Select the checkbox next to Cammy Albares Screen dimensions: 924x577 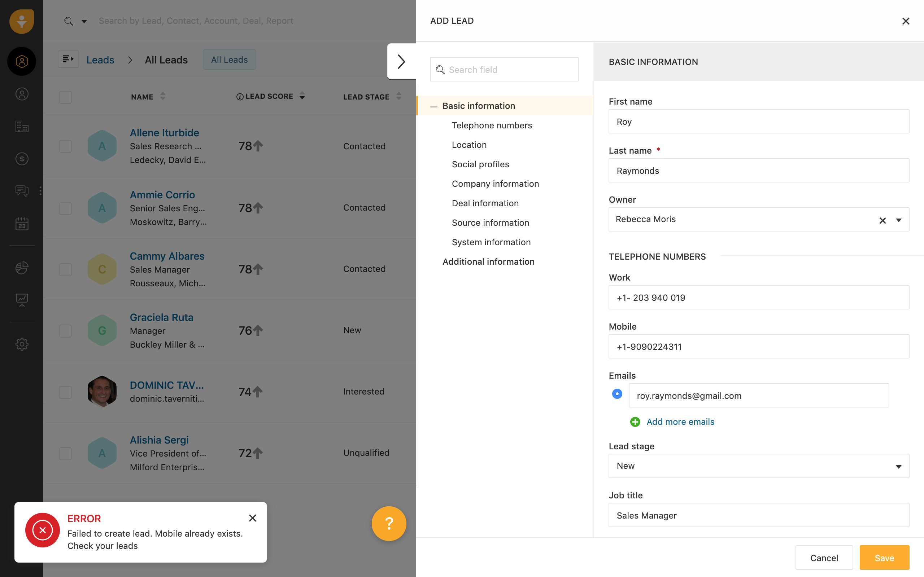[65, 269]
